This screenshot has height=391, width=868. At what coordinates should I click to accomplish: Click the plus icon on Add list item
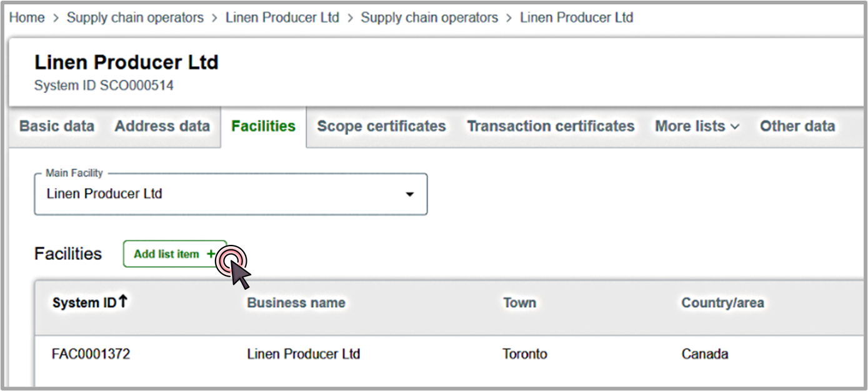click(x=211, y=254)
